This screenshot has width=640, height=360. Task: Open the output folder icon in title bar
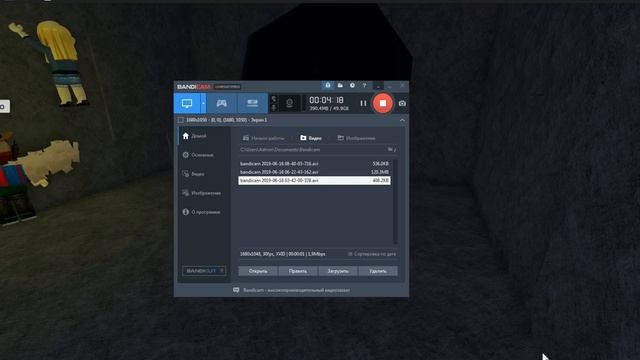coord(340,85)
